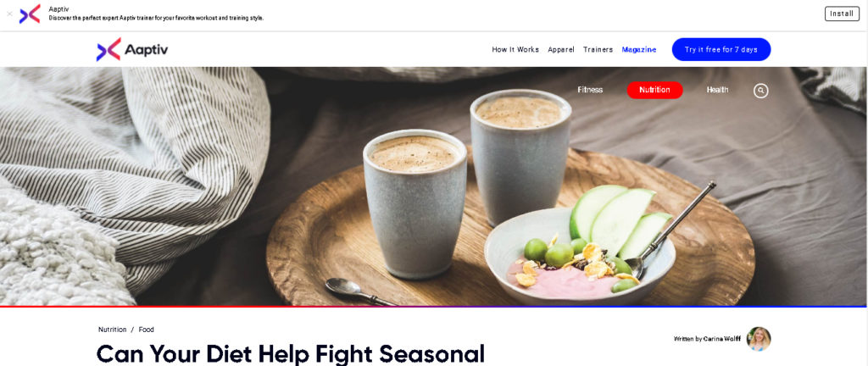Open the magazine search icon
The image size is (868, 366).
click(760, 91)
